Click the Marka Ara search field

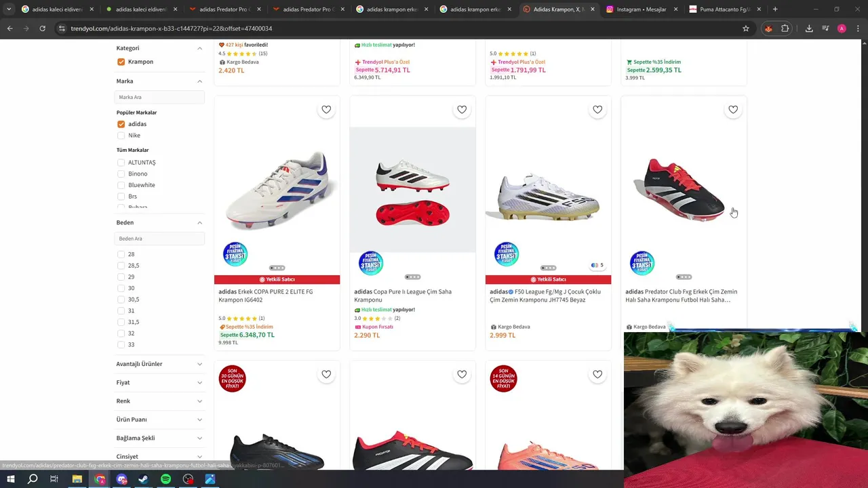click(x=159, y=97)
